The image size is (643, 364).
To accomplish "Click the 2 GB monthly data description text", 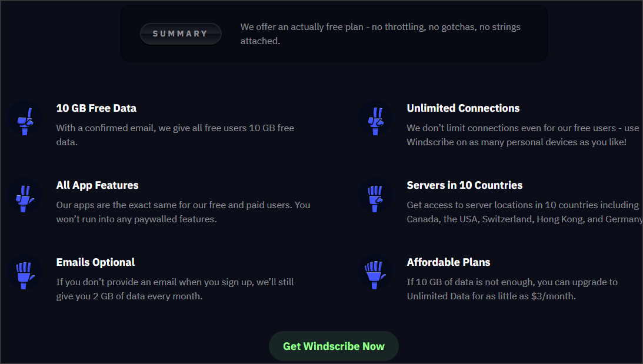I will pos(176,289).
